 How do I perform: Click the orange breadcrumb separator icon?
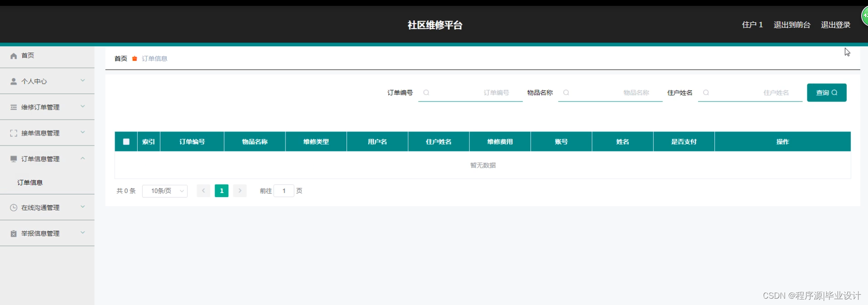coord(135,58)
